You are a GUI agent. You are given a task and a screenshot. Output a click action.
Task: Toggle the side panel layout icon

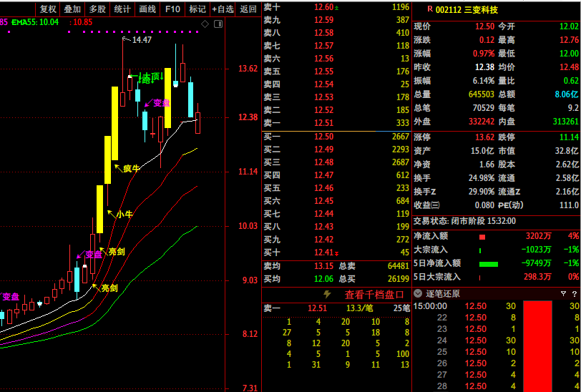coord(218,24)
